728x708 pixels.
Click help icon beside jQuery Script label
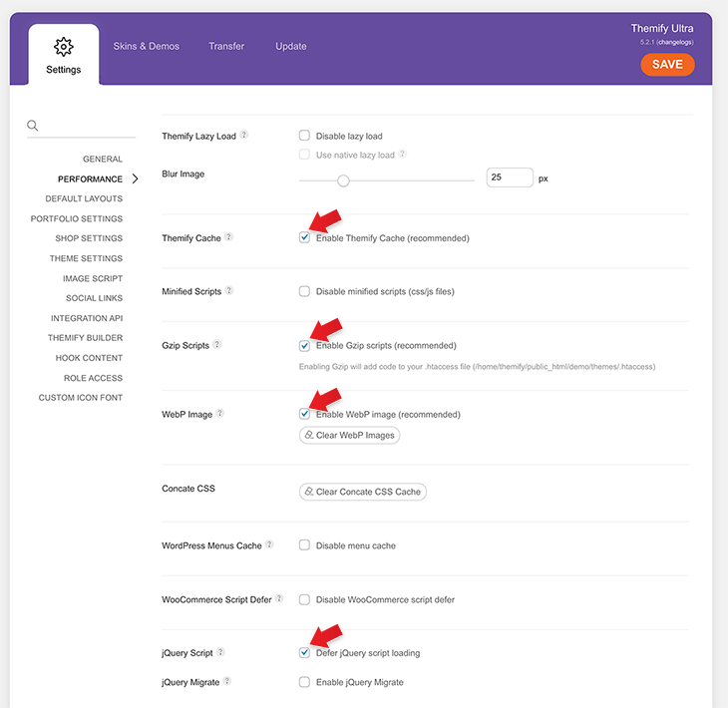point(220,651)
